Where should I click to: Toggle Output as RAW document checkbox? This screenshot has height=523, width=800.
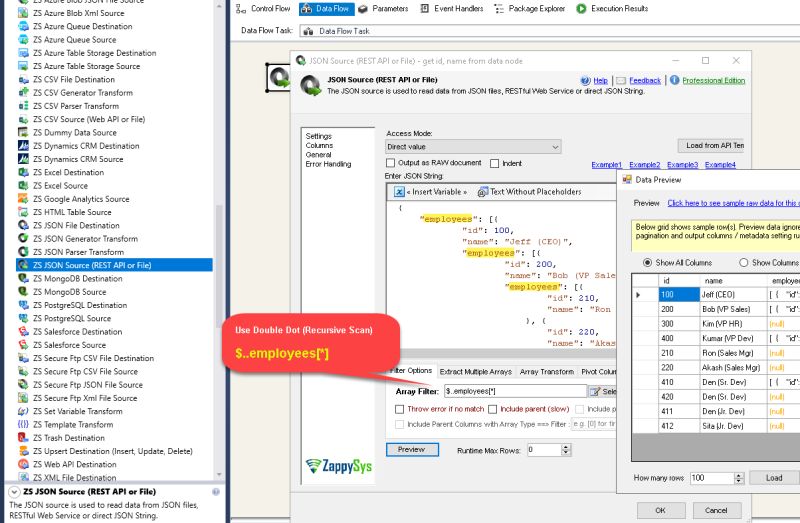[x=391, y=163]
